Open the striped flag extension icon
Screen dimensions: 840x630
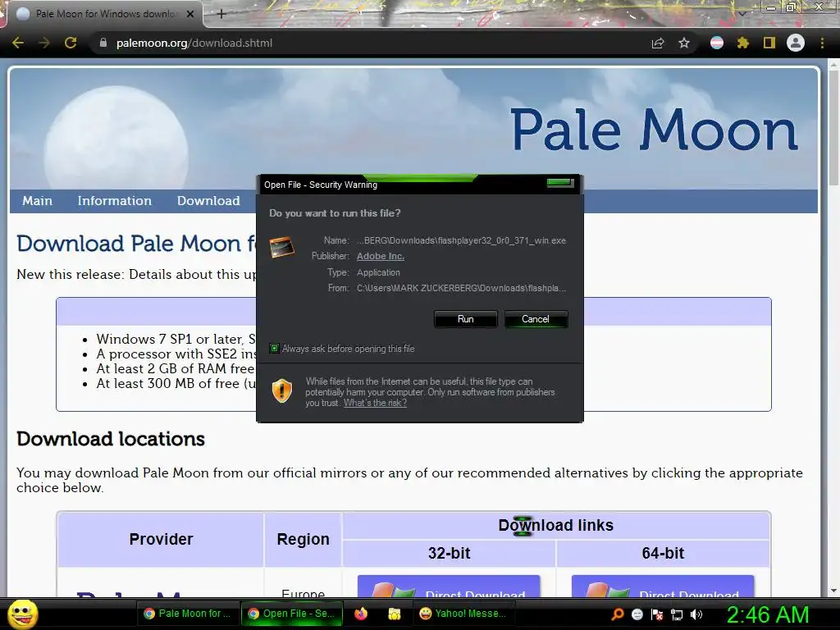click(x=717, y=43)
